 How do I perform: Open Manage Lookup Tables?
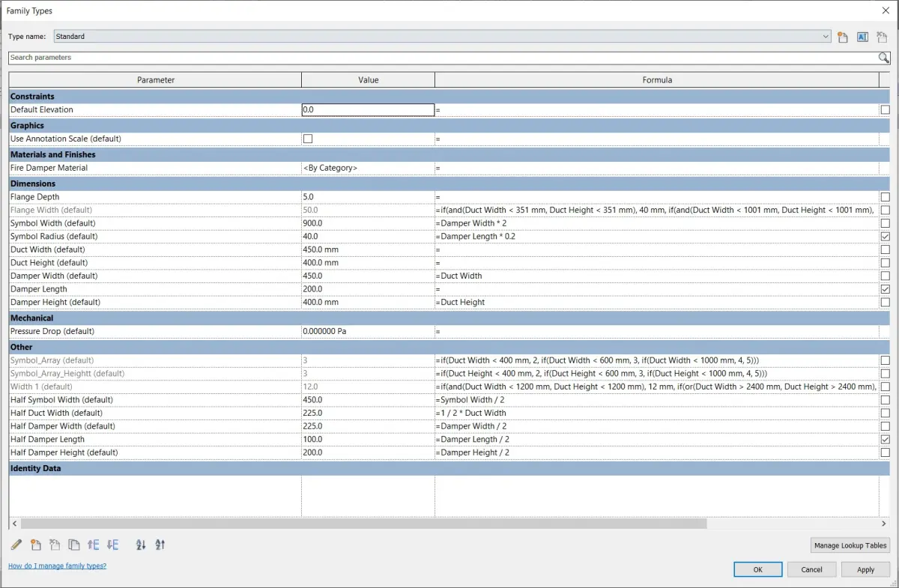pos(850,545)
